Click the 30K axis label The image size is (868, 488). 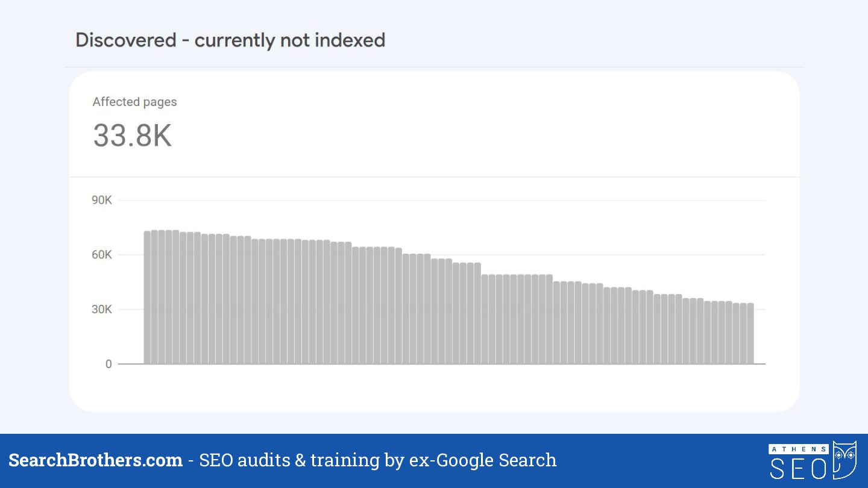click(102, 310)
